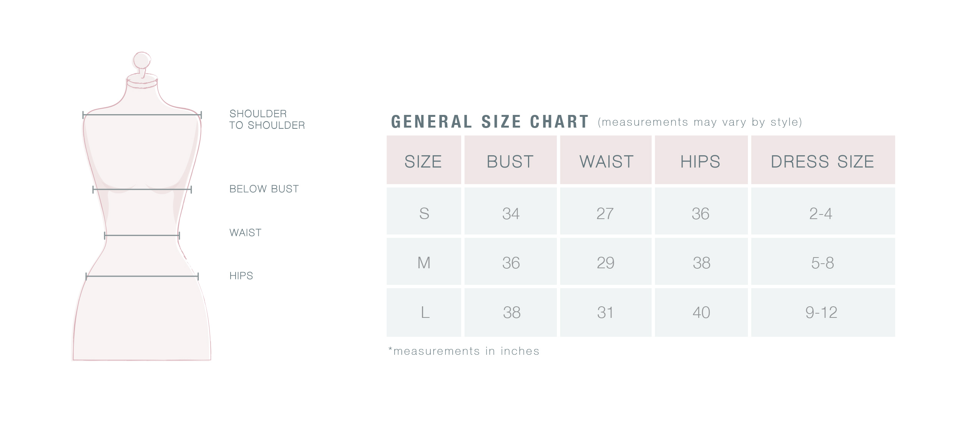The width and height of the screenshot is (980, 442).
Task: Select the DRESS SIZE column header
Action: (822, 161)
